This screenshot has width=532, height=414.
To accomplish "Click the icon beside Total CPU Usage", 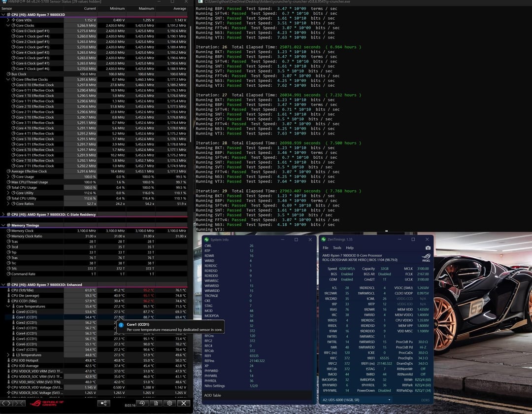I will (8, 187).
